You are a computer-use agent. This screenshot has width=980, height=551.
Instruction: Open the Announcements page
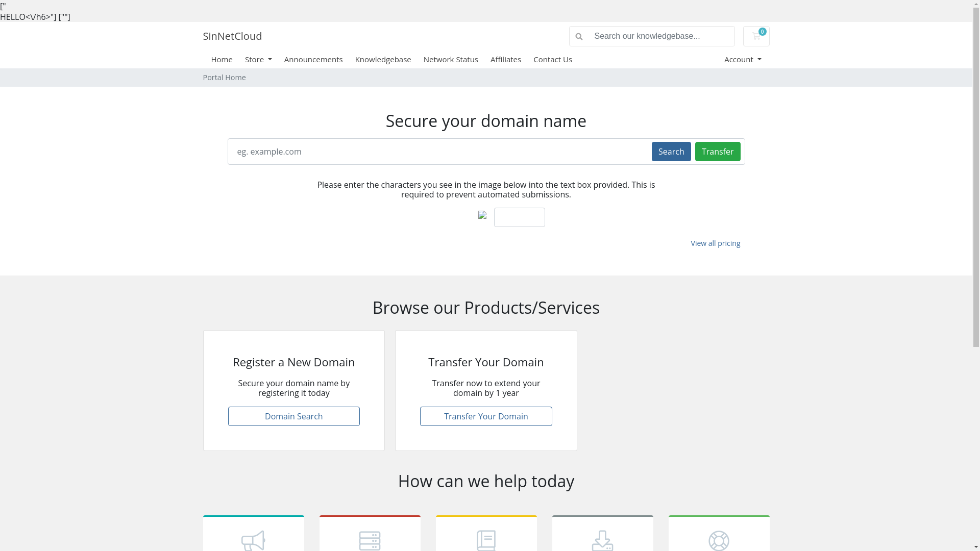coord(313,59)
